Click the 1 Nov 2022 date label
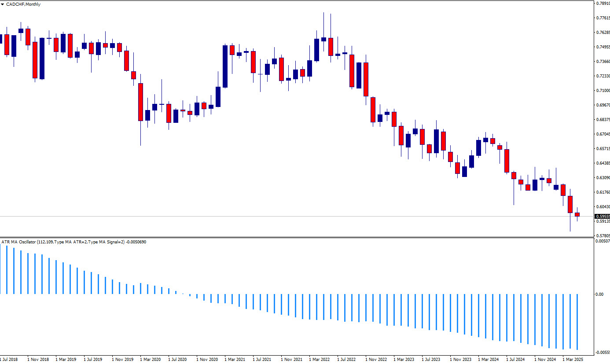 click(x=375, y=360)
